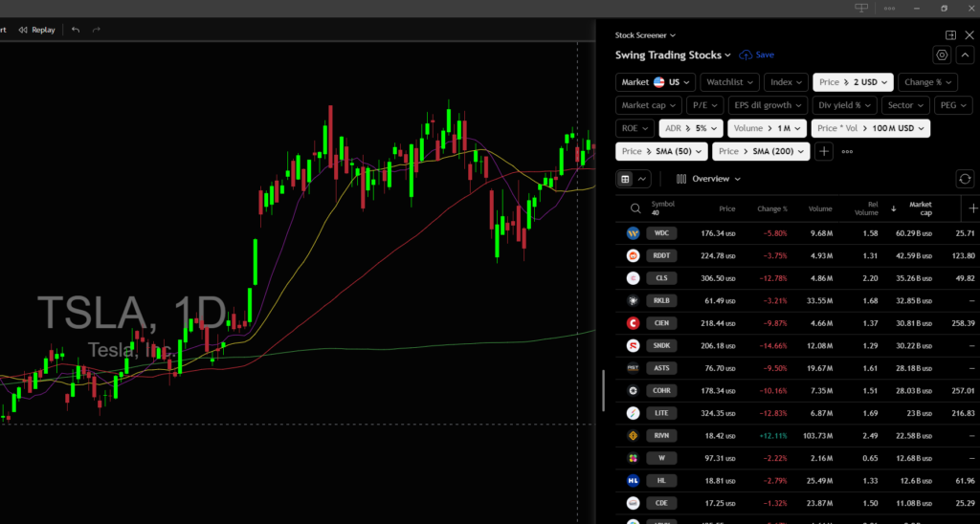980x524 pixels.
Task: Sort by the Change % column header
Action: pyautogui.click(x=772, y=209)
